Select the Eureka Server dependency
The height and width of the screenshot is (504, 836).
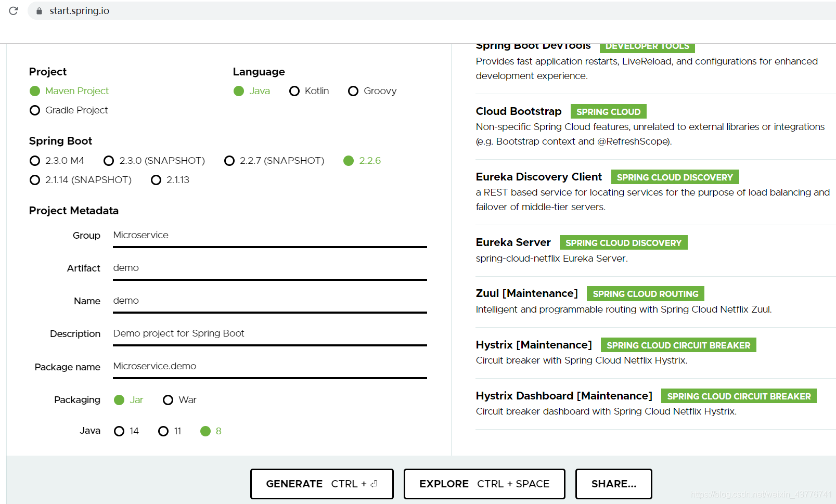tap(513, 242)
